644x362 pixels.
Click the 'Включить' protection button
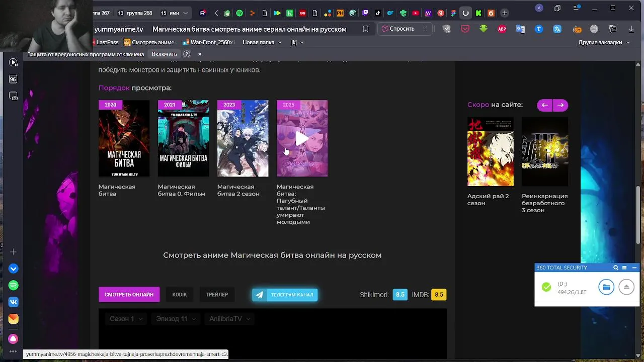[165, 54]
